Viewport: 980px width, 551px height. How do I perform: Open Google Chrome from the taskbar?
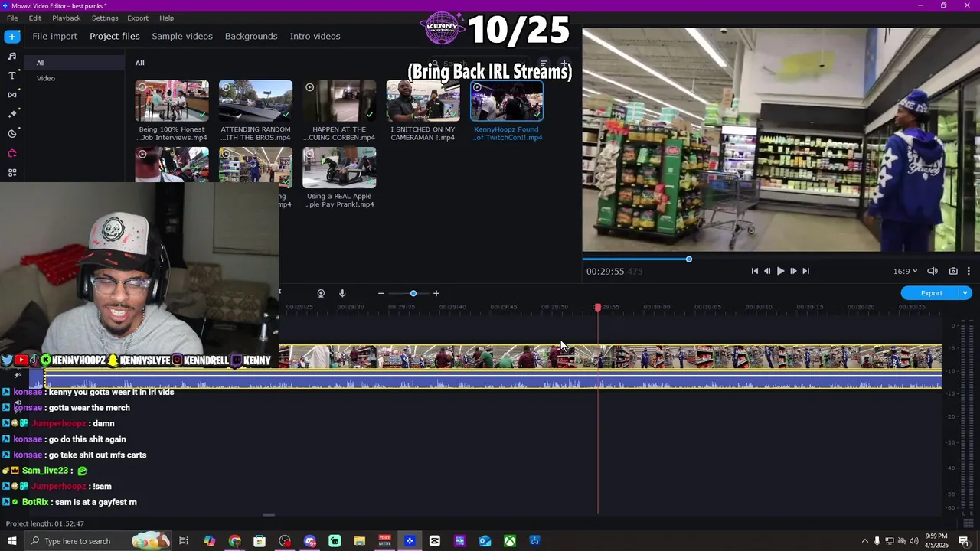point(234,541)
